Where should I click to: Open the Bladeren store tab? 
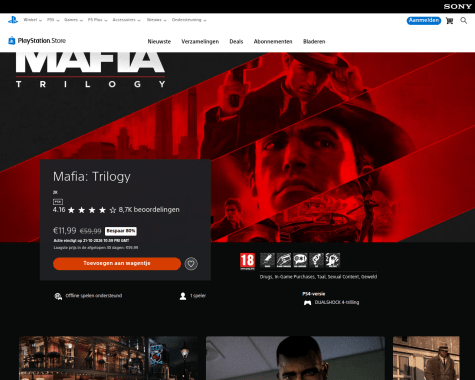point(314,42)
